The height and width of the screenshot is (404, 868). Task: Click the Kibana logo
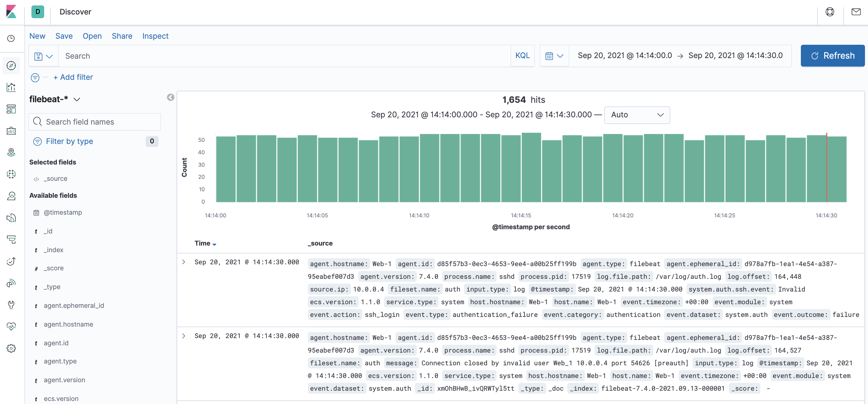tap(11, 12)
